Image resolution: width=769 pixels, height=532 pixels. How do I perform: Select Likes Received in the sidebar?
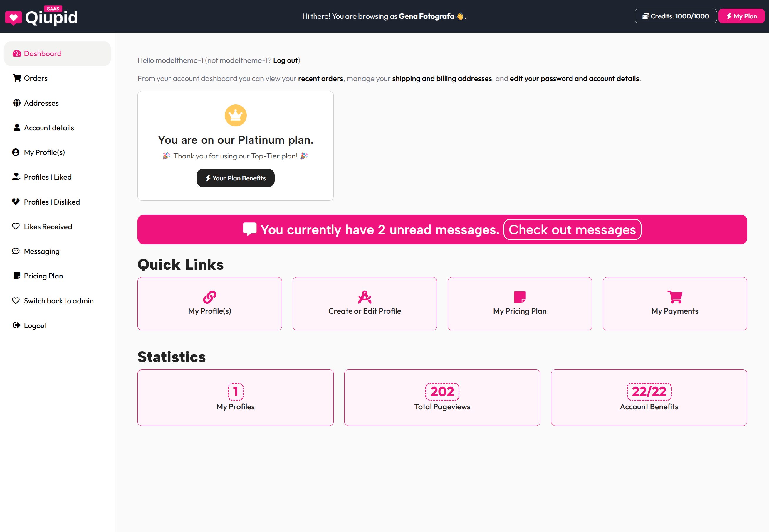point(48,226)
